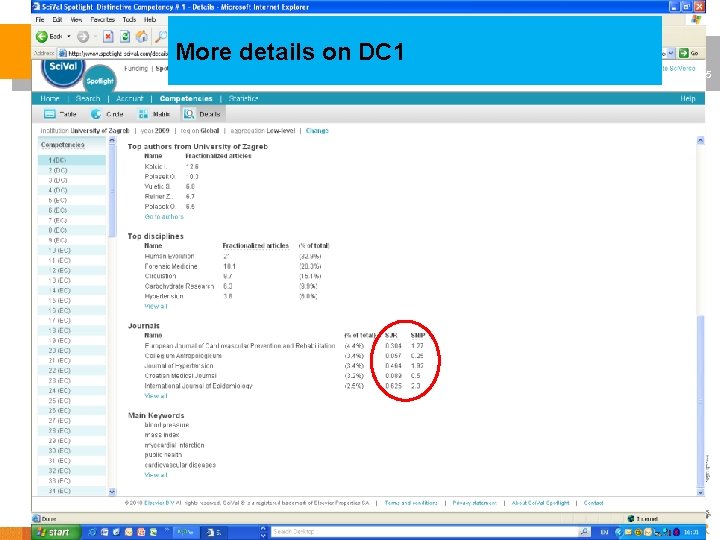
Task: Go to the Statistics navigation tab
Action: [x=243, y=98]
